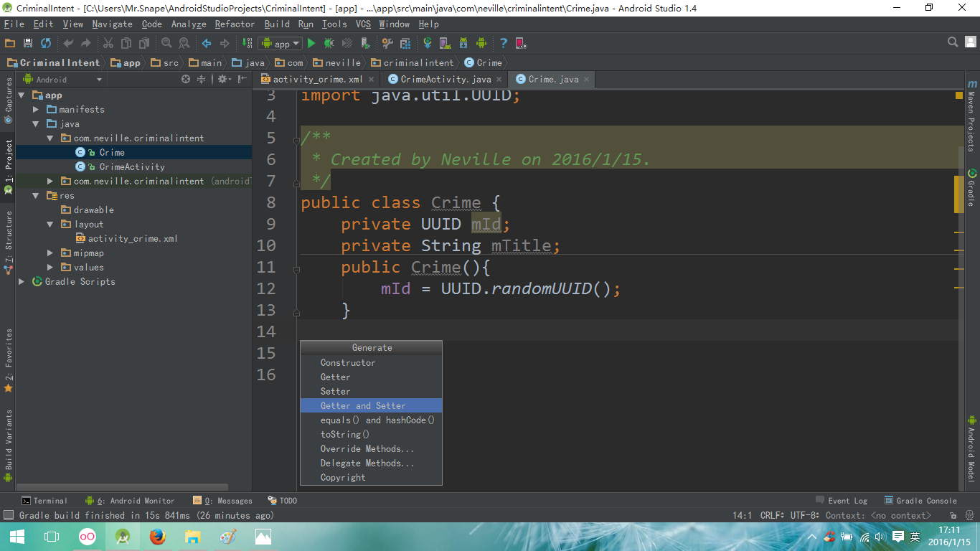Open the Event Log
Screen dimensions: 980x551
(842, 501)
